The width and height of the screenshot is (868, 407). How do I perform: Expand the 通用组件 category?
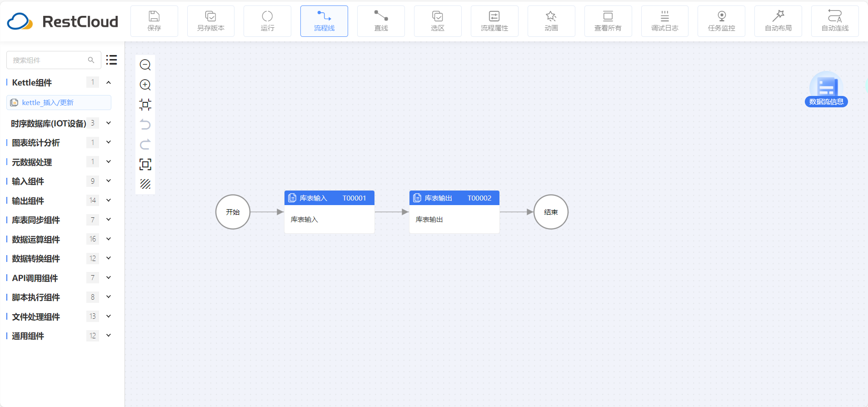point(109,336)
